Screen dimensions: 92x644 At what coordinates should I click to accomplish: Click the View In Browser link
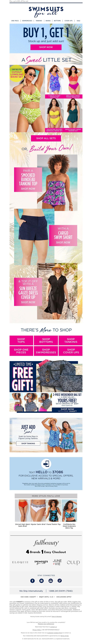coord(56,616)
